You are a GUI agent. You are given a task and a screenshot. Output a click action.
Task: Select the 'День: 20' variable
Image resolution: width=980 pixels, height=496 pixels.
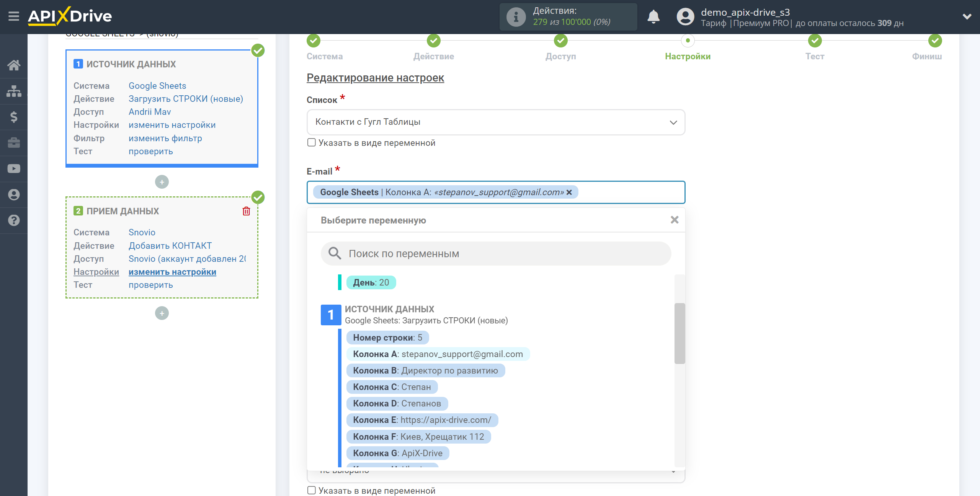(x=371, y=282)
